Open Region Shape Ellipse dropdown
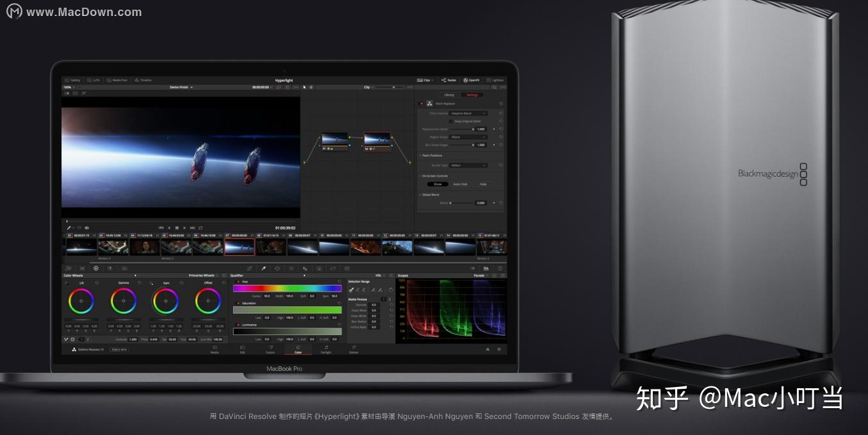This screenshot has width=868, height=435. (x=468, y=137)
